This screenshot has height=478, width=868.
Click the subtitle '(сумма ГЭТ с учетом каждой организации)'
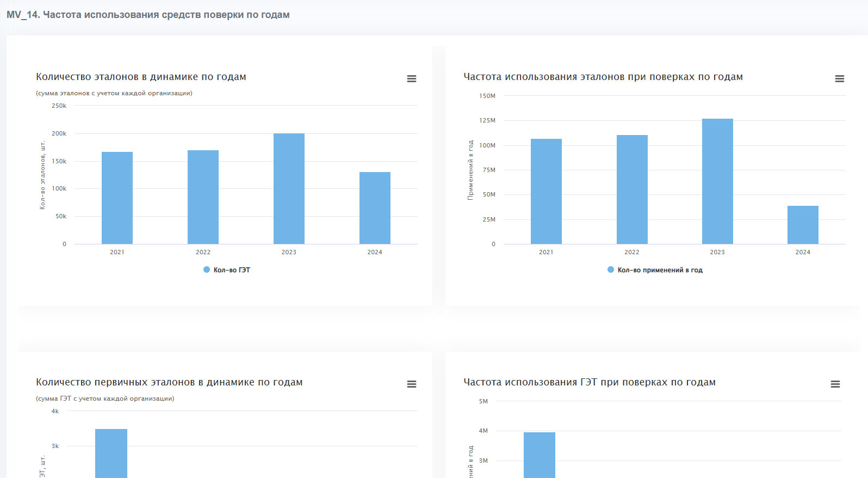pos(105,399)
